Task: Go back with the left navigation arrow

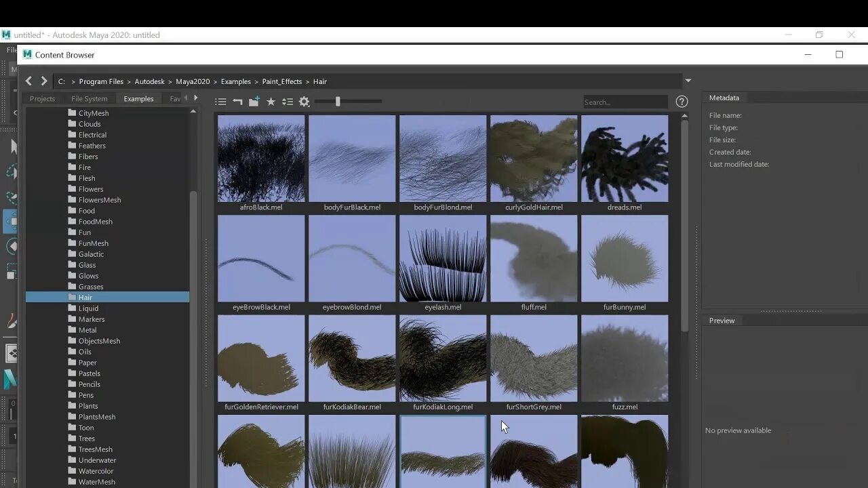Action: 28,81
